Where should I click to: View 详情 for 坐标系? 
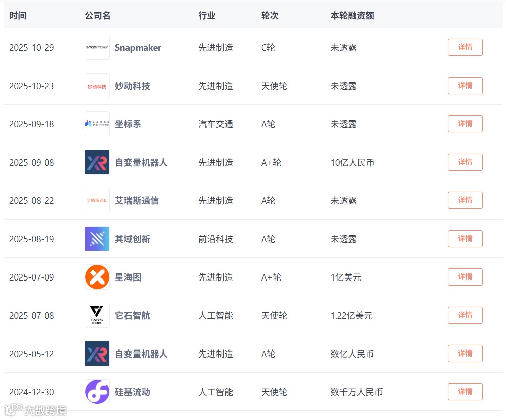(465, 124)
